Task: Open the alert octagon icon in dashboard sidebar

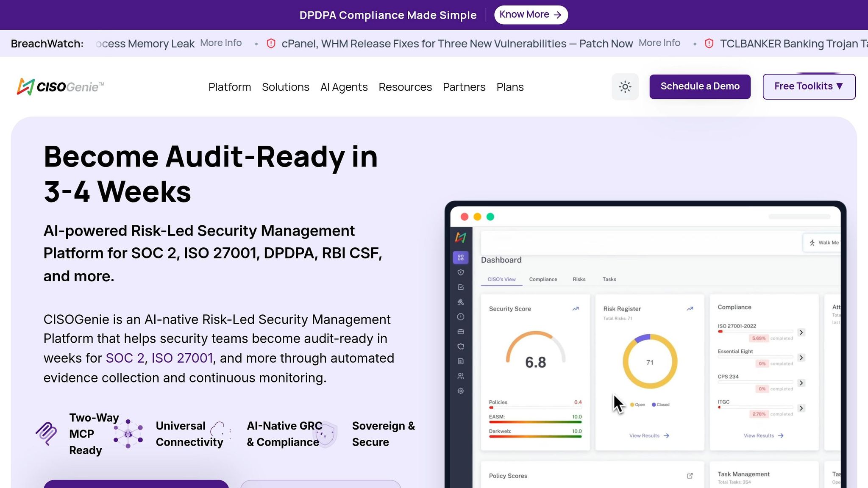Action: click(461, 317)
